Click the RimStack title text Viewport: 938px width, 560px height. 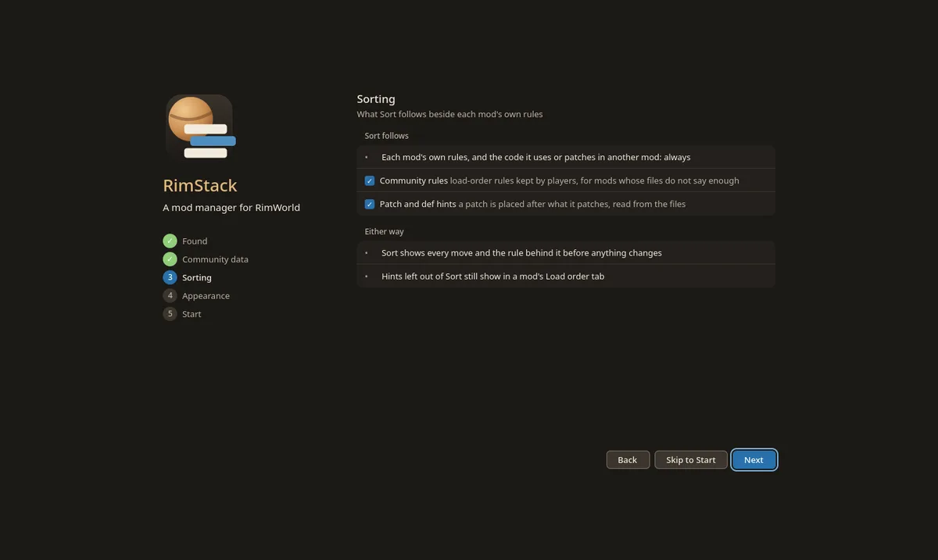[x=200, y=186]
